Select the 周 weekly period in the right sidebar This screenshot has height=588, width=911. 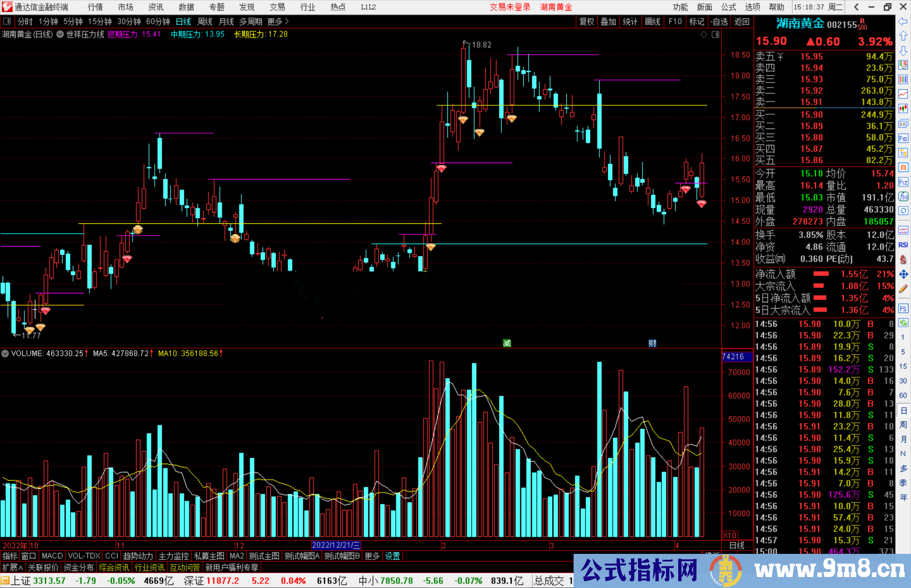pyautogui.click(x=903, y=424)
